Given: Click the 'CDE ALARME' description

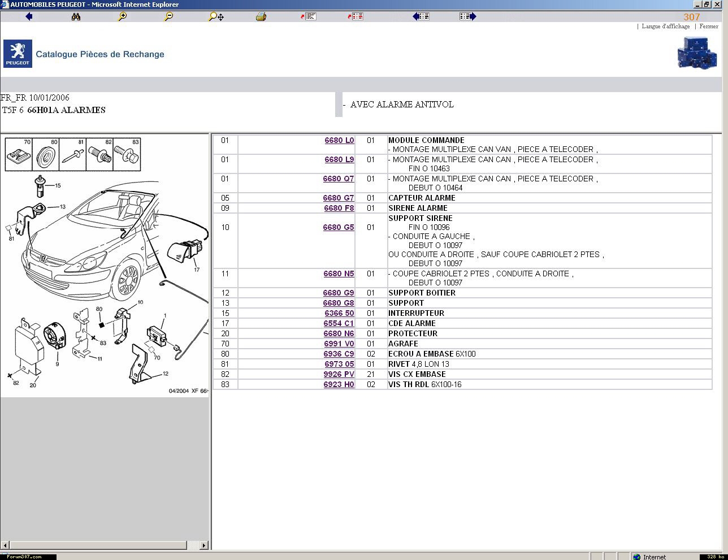Looking at the screenshot, I should click(412, 323).
